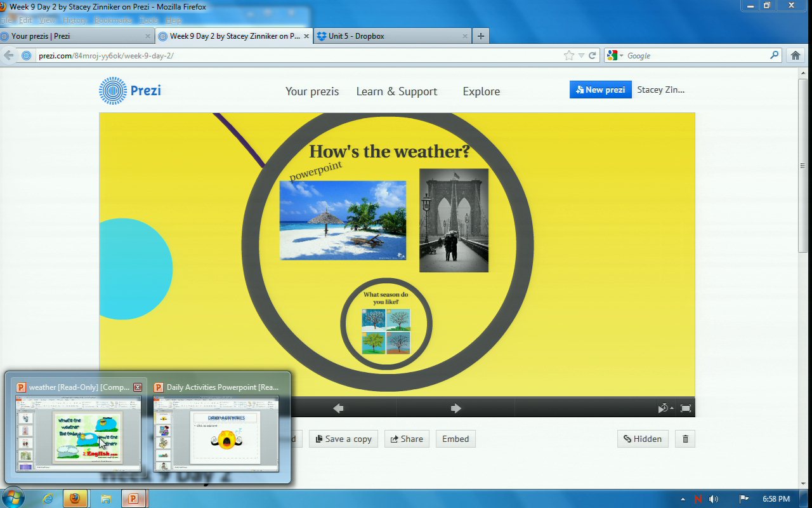This screenshot has width=812, height=508.
Task: Reload the page in Firefox
Action: [593, 56]
